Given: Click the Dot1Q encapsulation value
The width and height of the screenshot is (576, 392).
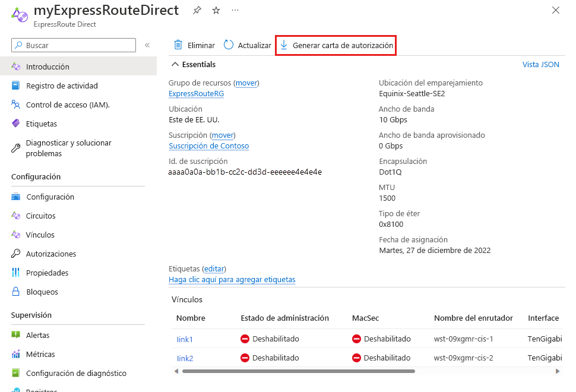Looking at the screenshot, I should (390, 172).
